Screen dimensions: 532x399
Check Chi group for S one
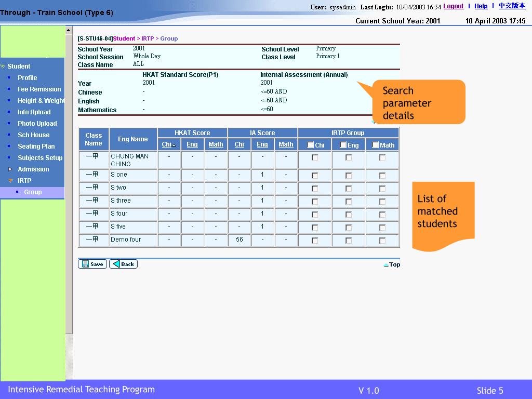pos(315,176)
